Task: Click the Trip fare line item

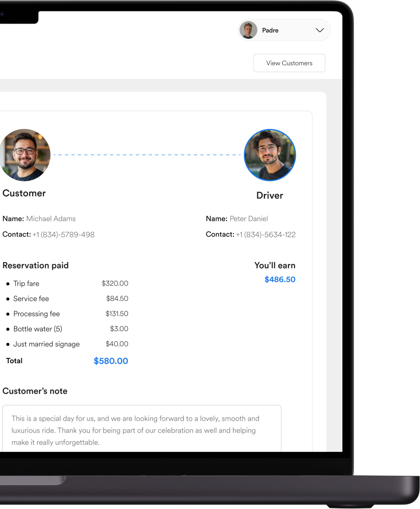Action: 26,283
